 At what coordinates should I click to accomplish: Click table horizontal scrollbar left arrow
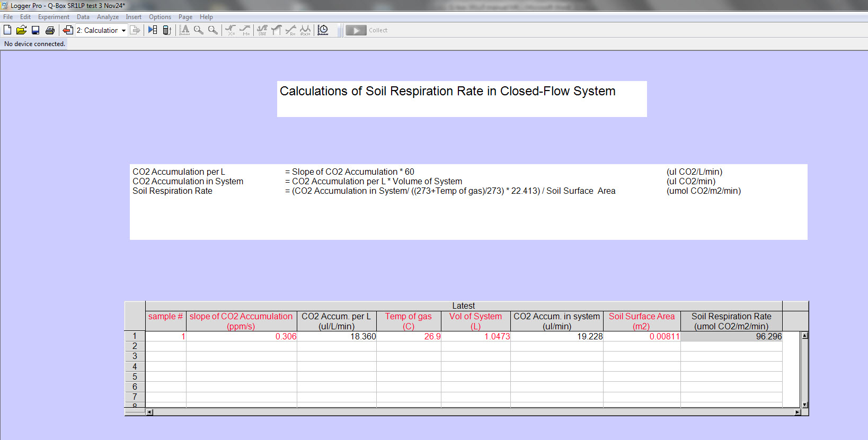[149, 412]
